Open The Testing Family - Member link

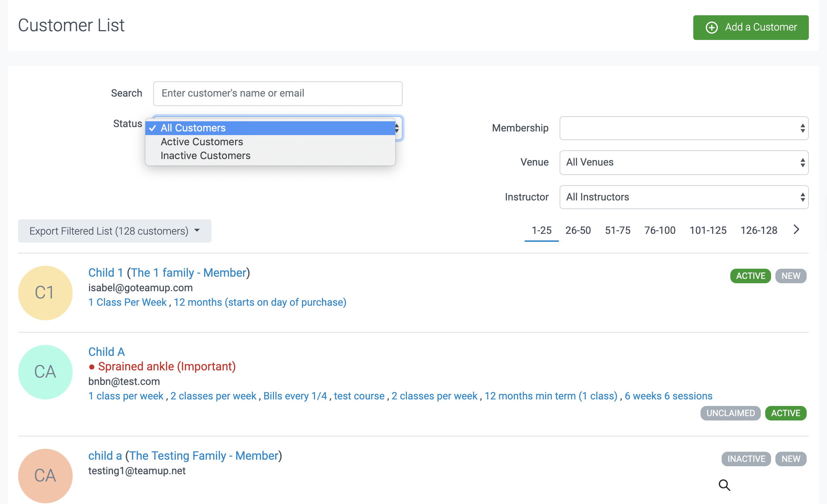(204, 456)
